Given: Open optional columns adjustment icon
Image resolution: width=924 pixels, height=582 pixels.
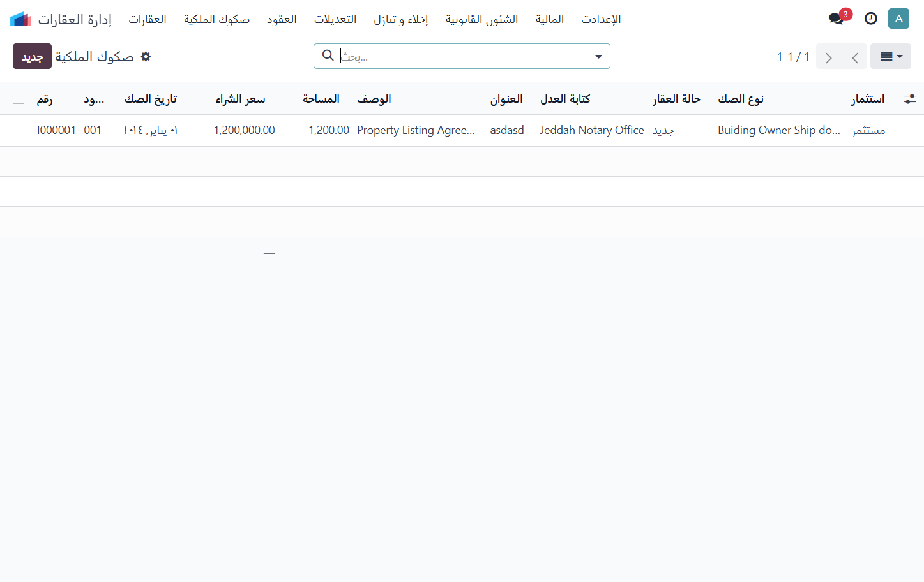Looking at the screenshot, I should (x=910, y=99).
